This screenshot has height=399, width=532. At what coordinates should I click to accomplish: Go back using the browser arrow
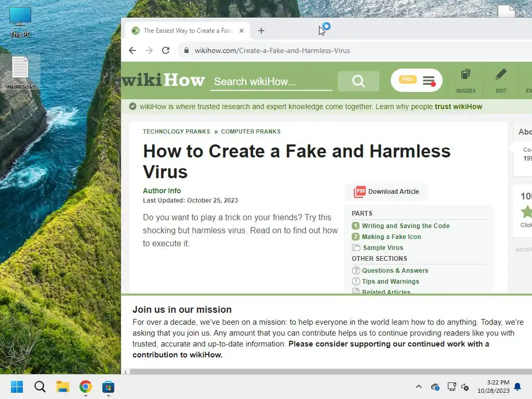point(132,50)
